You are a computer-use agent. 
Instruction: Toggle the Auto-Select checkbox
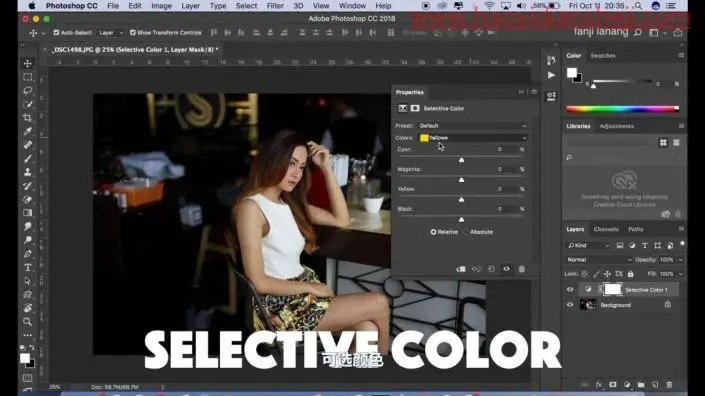click(x=56, y=33)
